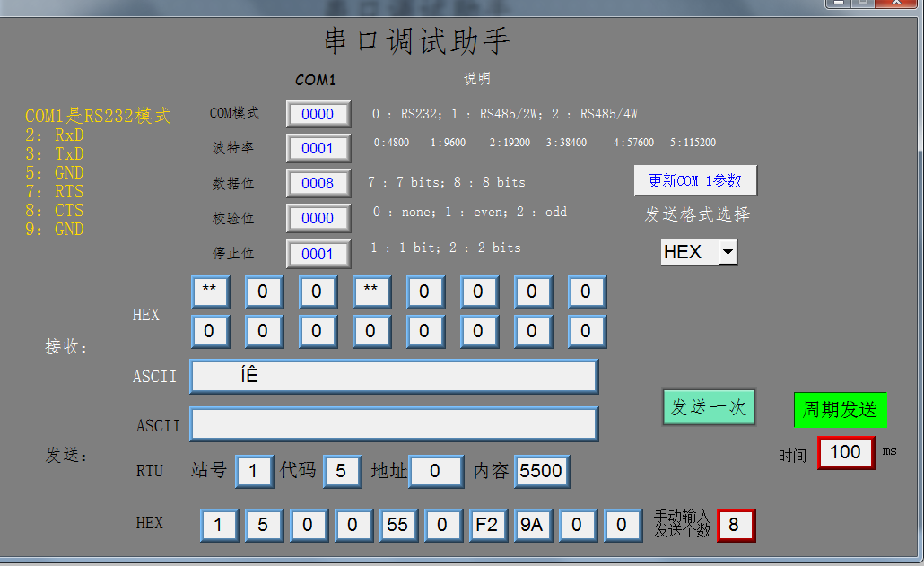Select the RTU 站号 station number field
The width and height of the screenshot is (924, 566).
coord(254,471)
